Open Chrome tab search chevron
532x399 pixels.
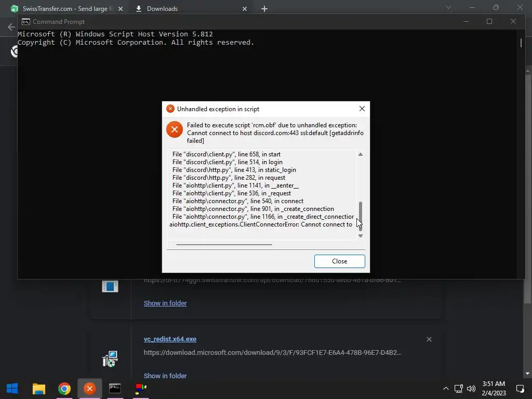[448, 7]
